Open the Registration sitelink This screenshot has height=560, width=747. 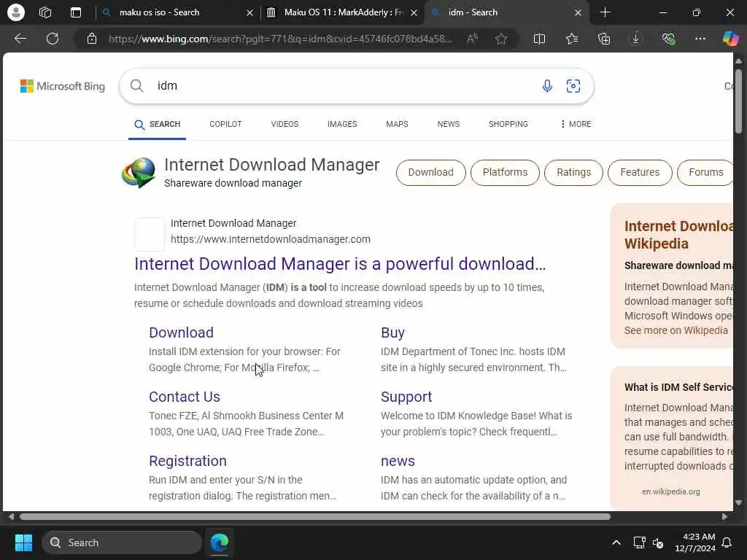coord(187,461)
